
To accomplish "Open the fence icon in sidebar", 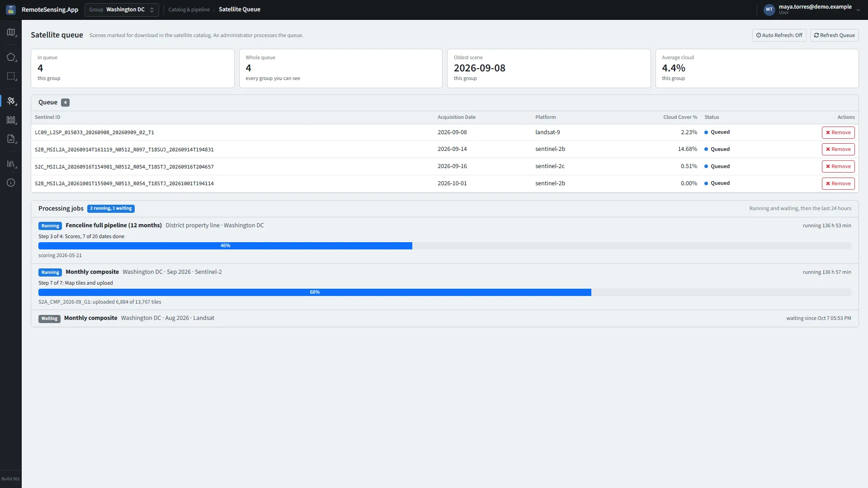I will pos(11,120).
